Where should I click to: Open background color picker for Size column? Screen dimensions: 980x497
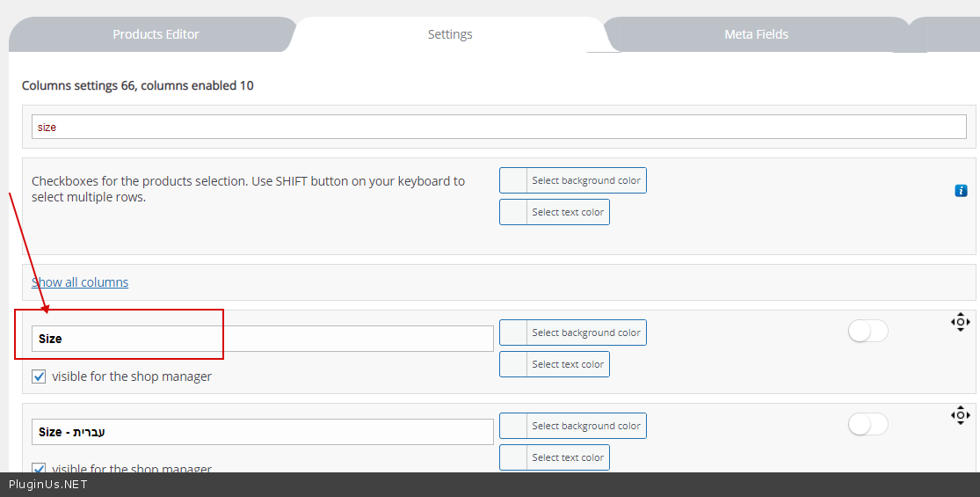[573, 333]
